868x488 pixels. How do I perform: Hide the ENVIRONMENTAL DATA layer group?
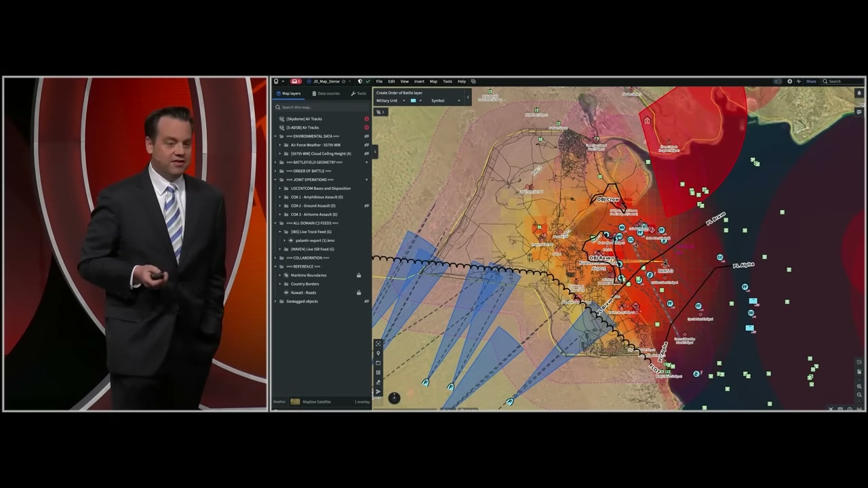tap(366, 136)
